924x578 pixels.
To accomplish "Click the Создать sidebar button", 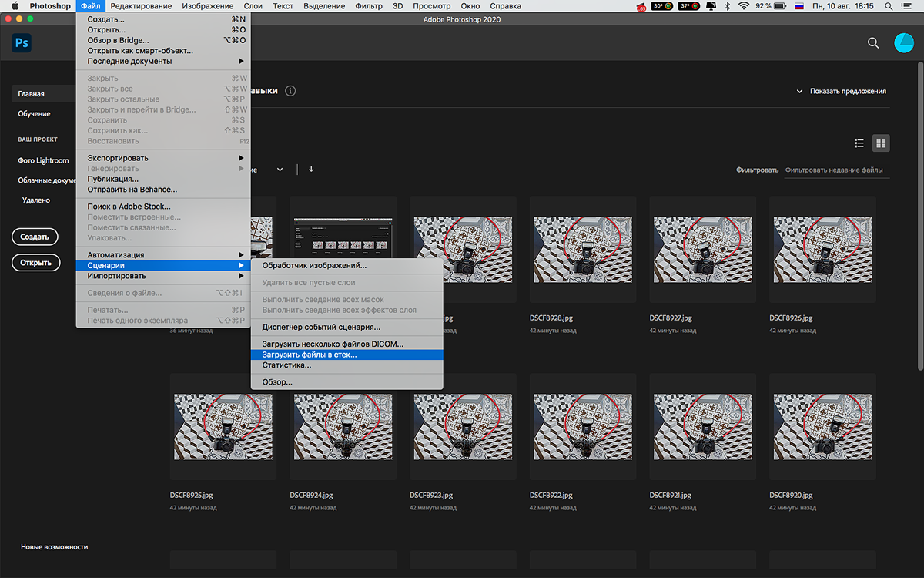I will click(x=35, y=237).
